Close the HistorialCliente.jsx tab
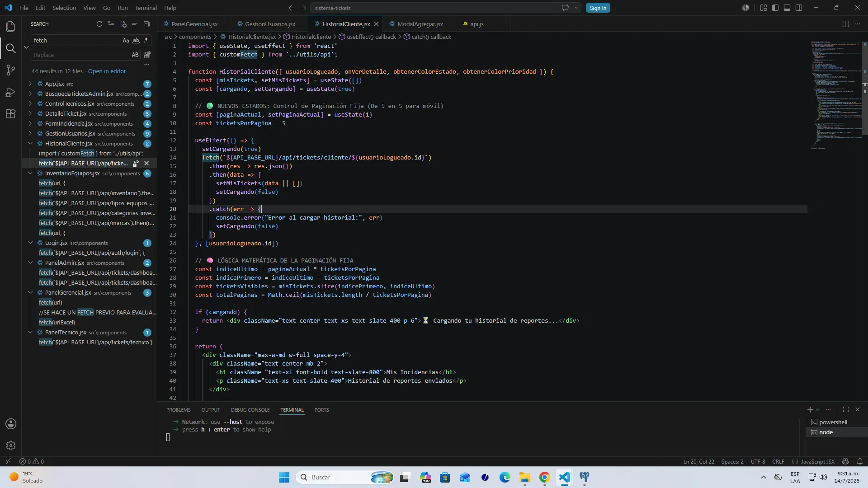Screen dimensions: 868x488 [376, 24]
